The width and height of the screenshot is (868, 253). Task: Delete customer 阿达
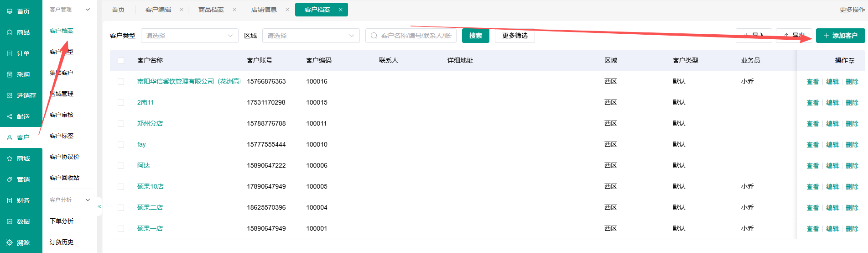tap(852, 166)
